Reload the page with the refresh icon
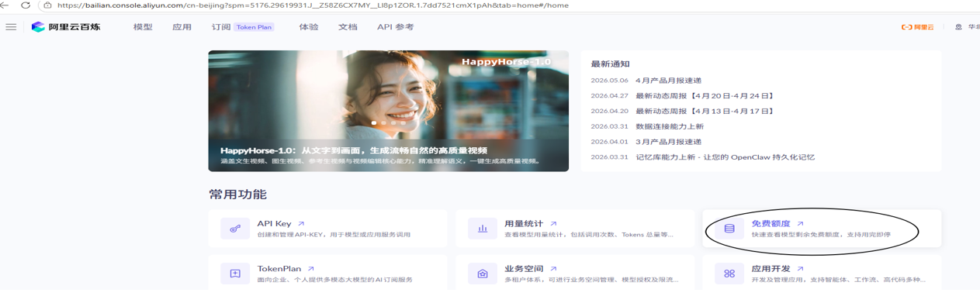 [26, 5]
